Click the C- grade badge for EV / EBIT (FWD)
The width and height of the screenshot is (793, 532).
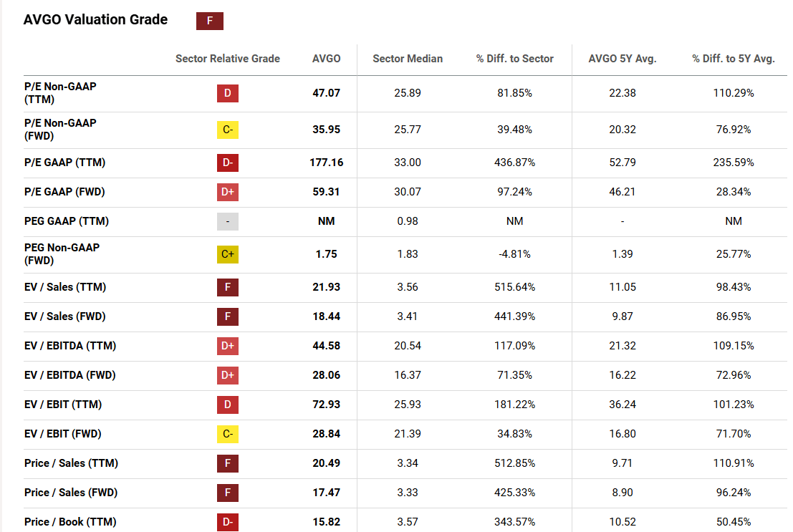(228, 434)
